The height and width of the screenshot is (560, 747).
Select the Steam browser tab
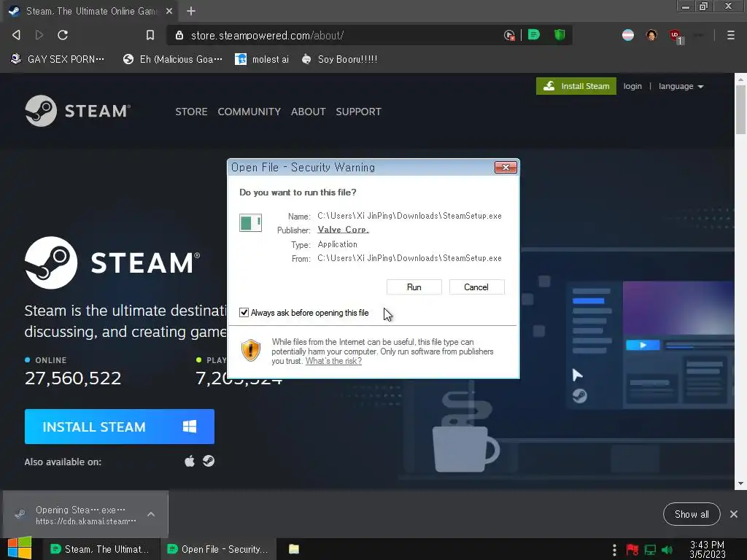[90, 11]
